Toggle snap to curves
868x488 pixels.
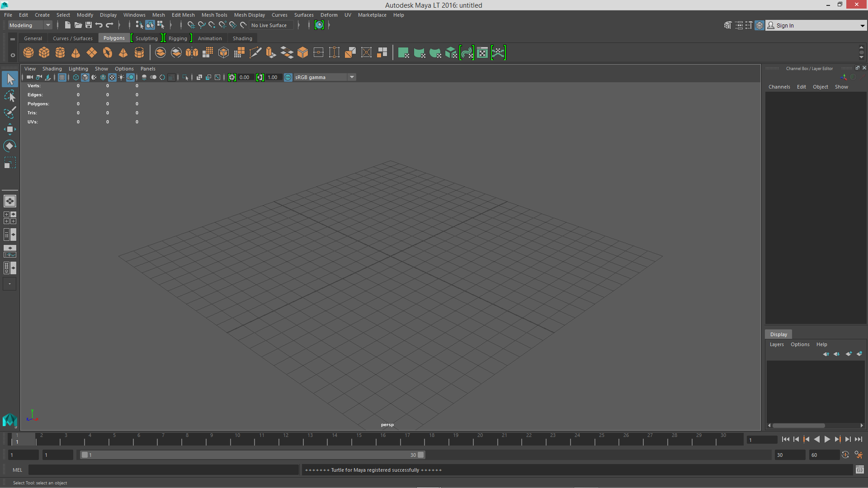pyautogui.click(x=202, y=25)
